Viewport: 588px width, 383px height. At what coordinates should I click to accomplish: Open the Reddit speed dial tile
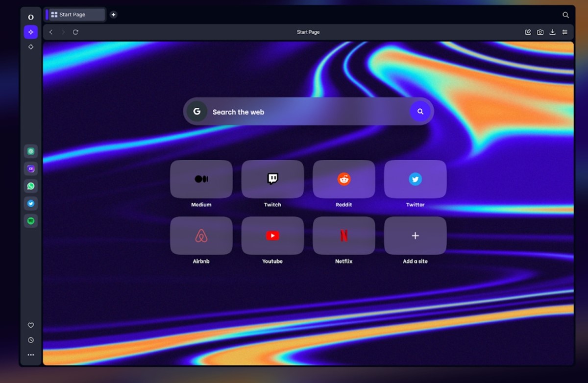[344, 179]
